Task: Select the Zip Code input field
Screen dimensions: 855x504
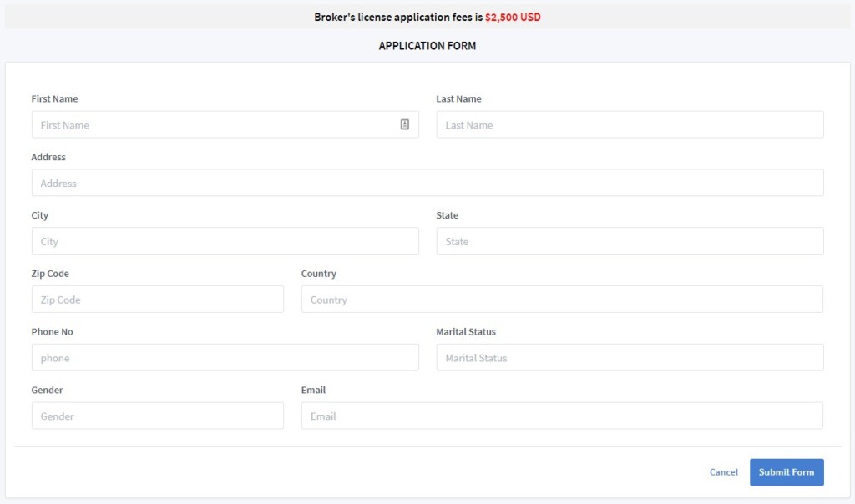Action: (158, 299)
